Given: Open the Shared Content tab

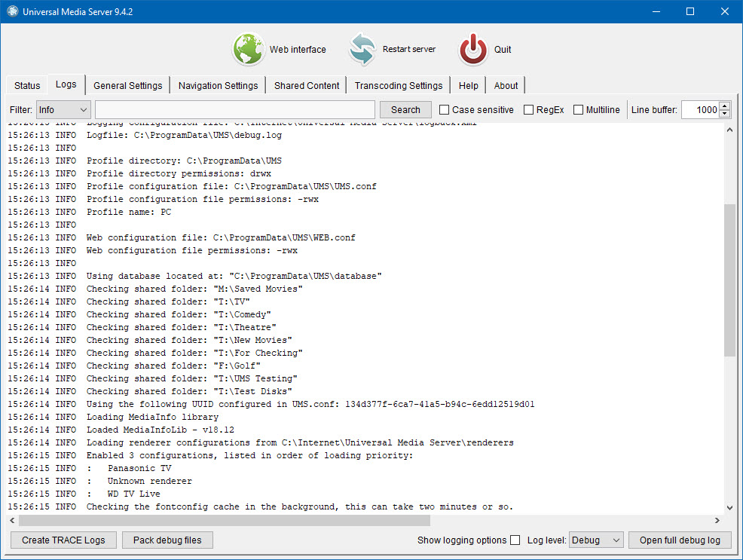Looking at the screenshot, I should [307, 86].
